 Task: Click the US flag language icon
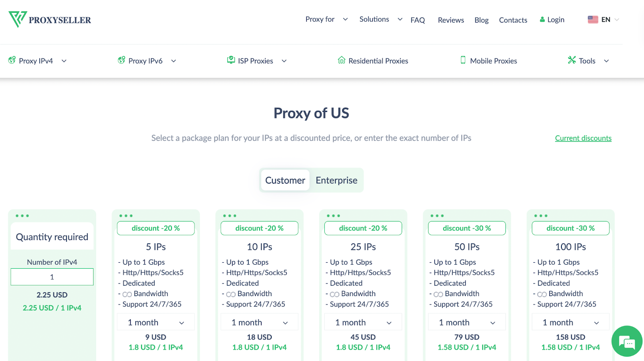coord(593,19)
